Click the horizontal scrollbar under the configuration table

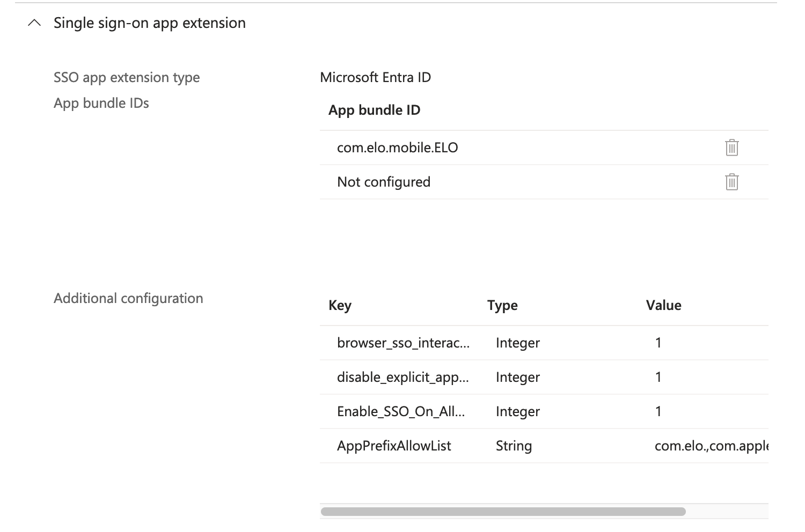[503, 512]
